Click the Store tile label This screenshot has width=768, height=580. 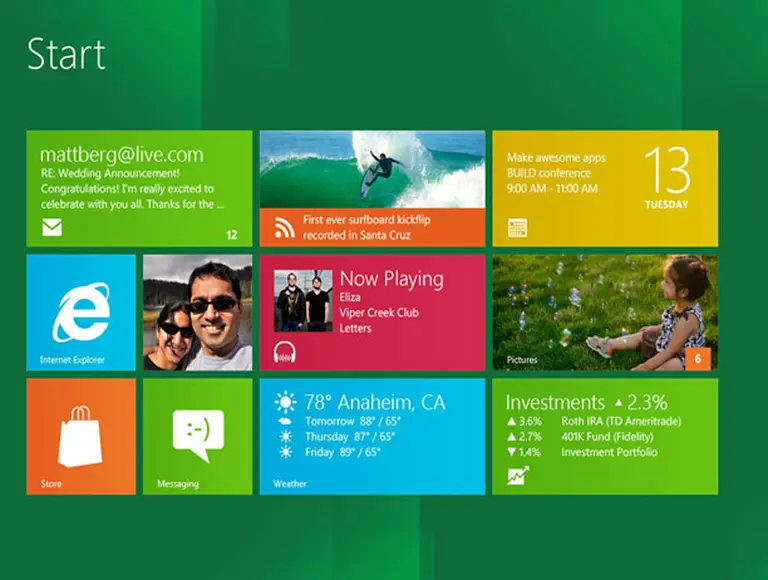[51, 484]
